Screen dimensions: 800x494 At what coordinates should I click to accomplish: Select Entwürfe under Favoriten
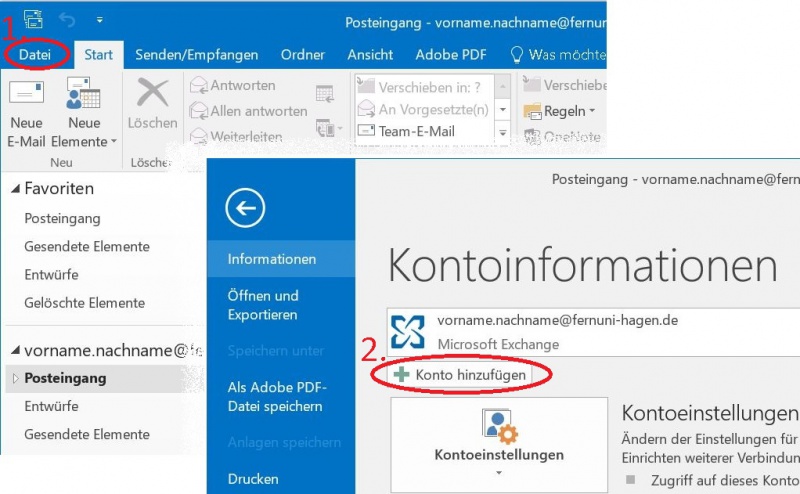click(x=52, y=275)
